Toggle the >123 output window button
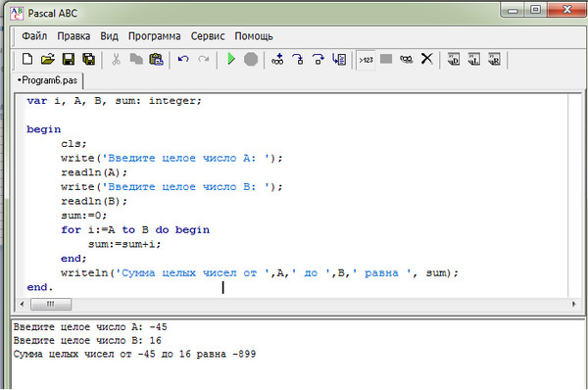The height and width of the screenshot is (390, 588). tap(366, 60)
